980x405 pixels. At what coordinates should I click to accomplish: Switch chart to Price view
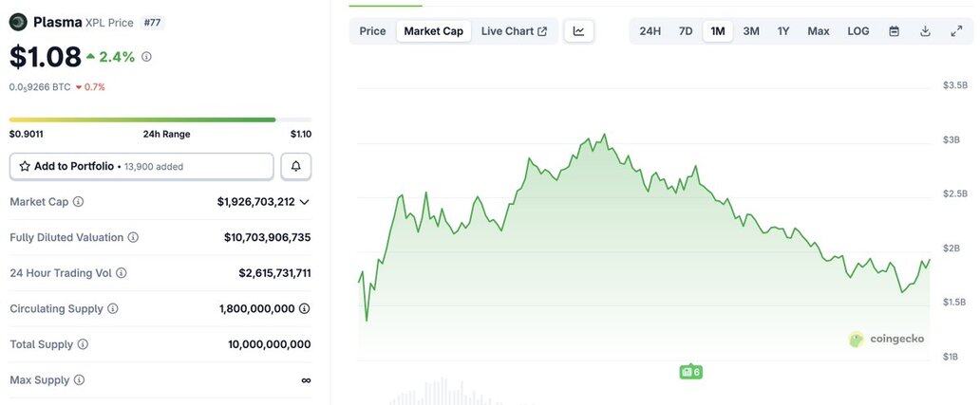(x=372, y=31)
